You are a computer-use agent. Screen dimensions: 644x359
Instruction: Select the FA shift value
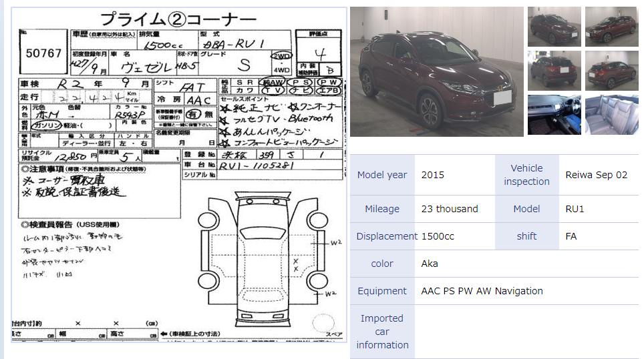click(x=571, y=236)
